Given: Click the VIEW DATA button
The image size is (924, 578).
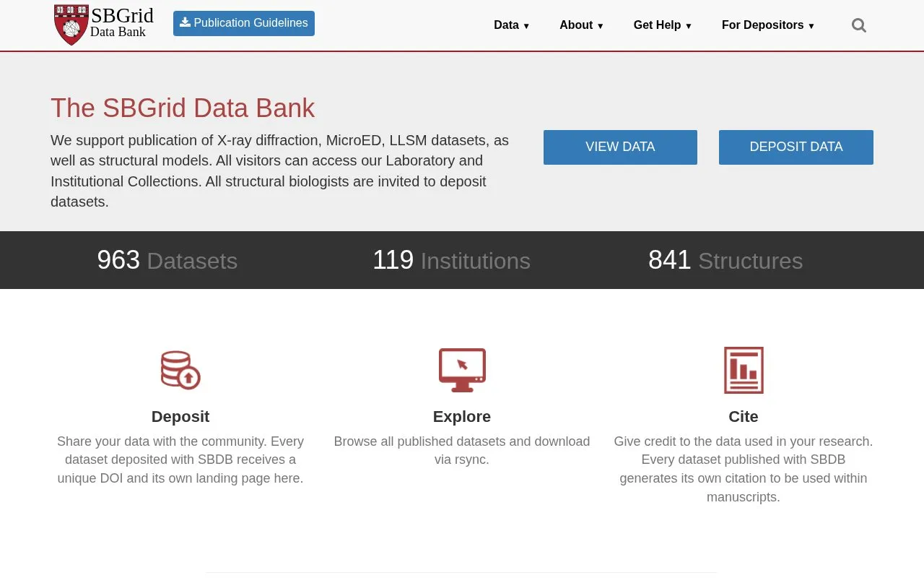Looking at the screenshot, I should coord(620,147).
